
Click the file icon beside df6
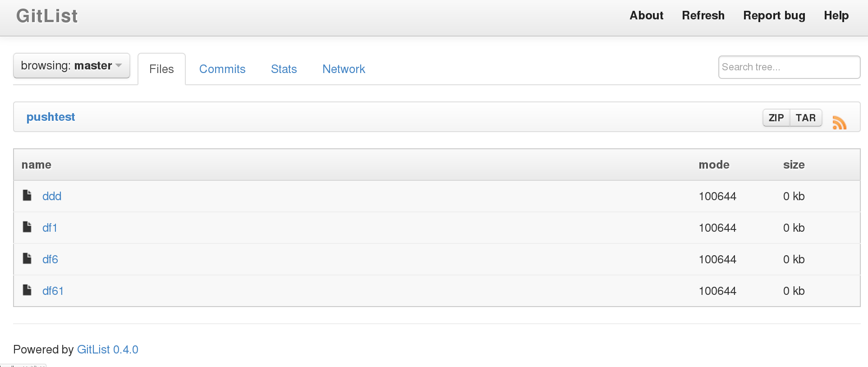coord(27,258)
